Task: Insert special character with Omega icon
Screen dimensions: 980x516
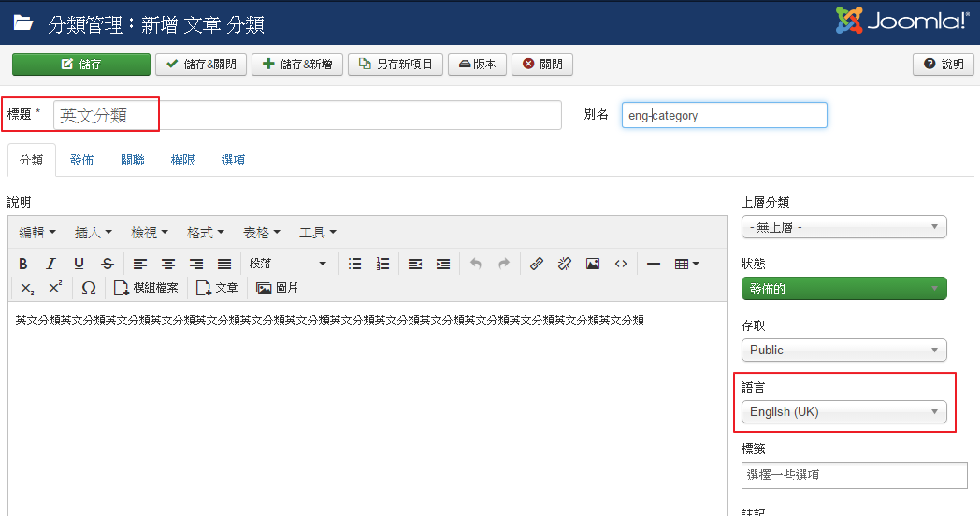Action: click(89, 288)
